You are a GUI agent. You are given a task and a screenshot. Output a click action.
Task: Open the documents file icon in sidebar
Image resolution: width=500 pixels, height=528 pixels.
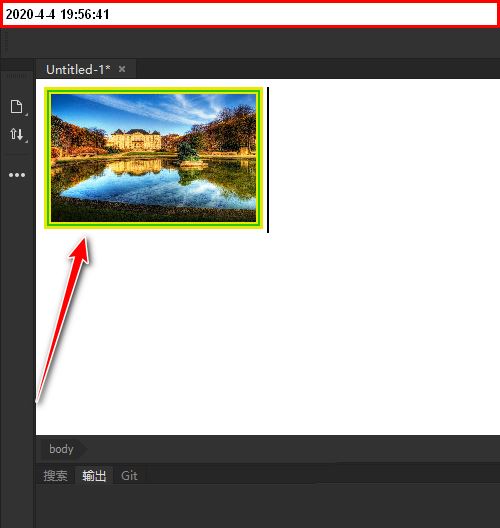(16, 107)
